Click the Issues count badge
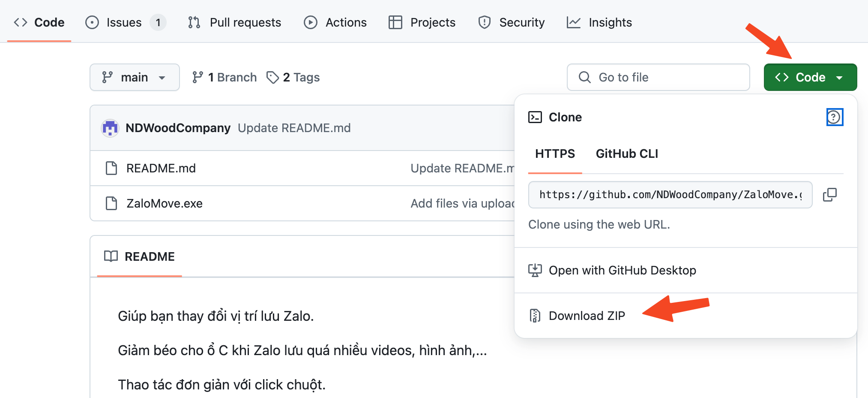This screenshot has width=868, height=398. point(158,22)
